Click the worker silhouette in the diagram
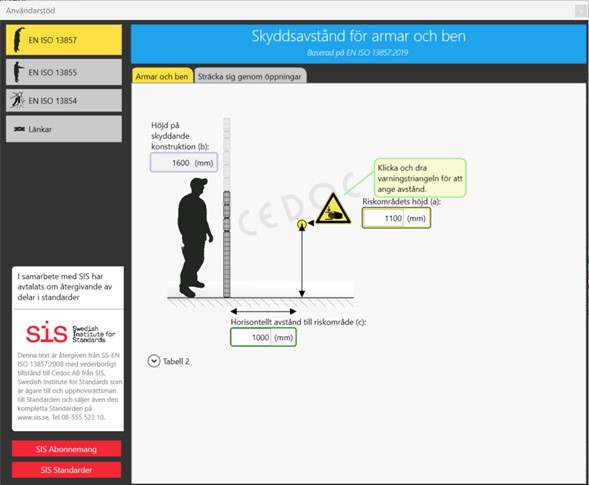The image size is (589, 485). pyautogui.click(x=194, y=237)
